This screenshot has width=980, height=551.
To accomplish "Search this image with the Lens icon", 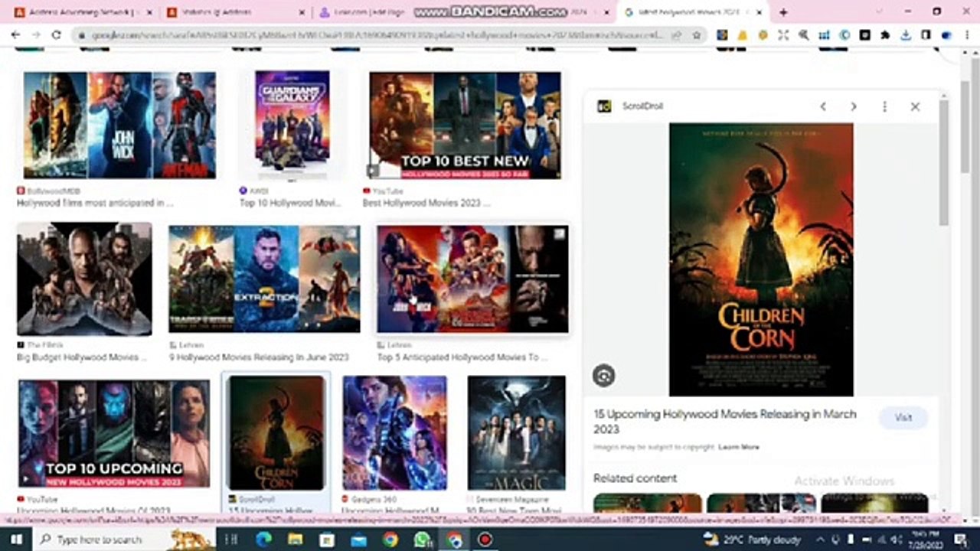I will click(604, 375).
